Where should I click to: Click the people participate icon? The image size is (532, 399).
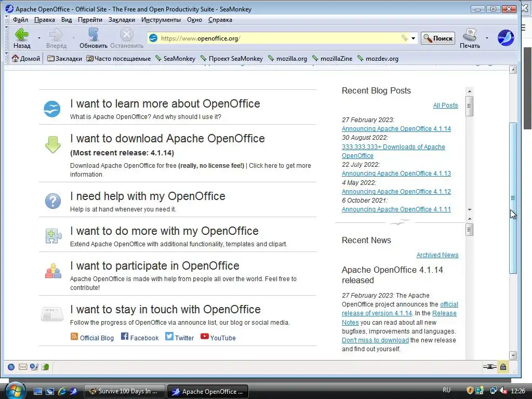54,271
